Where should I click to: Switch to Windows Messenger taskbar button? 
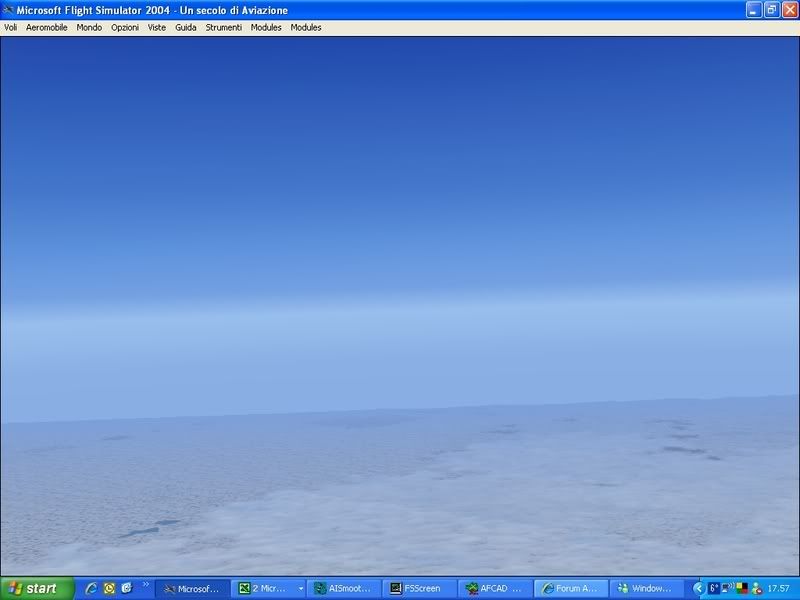pyautogui.click(x=646, y=589)
